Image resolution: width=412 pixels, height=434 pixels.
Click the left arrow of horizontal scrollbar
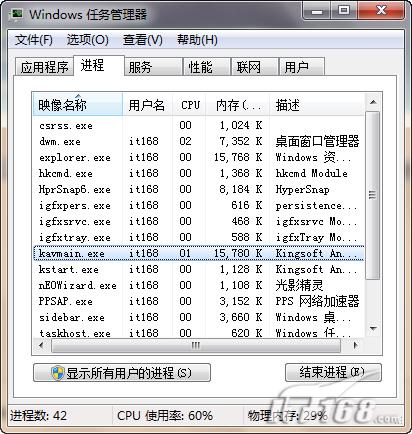(x=42, y=345)
